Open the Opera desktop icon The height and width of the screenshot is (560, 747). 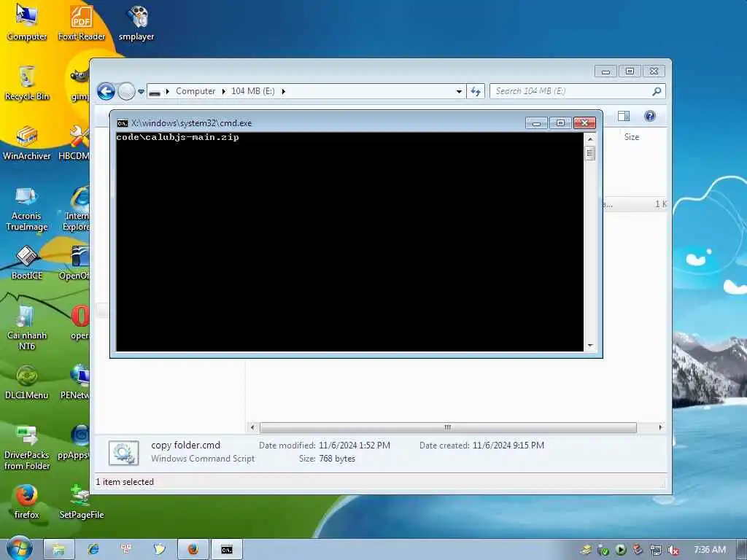pos(80,322)
